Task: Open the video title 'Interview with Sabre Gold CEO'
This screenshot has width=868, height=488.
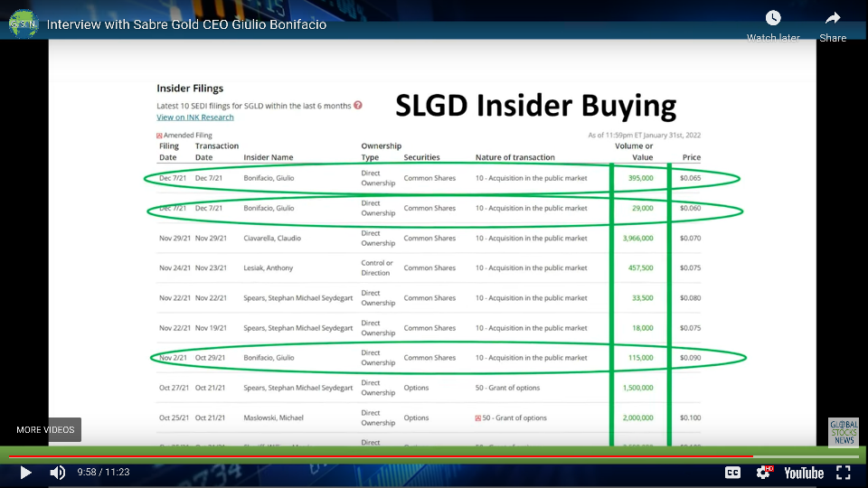Action: point(186,24)
